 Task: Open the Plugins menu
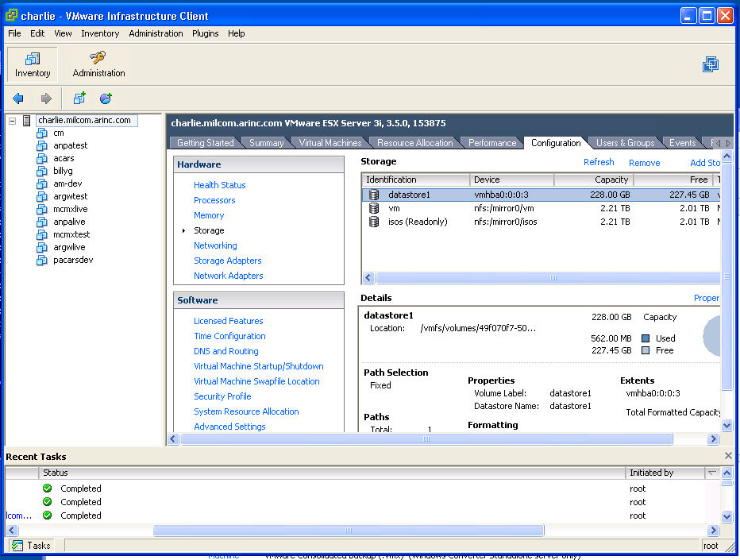206,33
